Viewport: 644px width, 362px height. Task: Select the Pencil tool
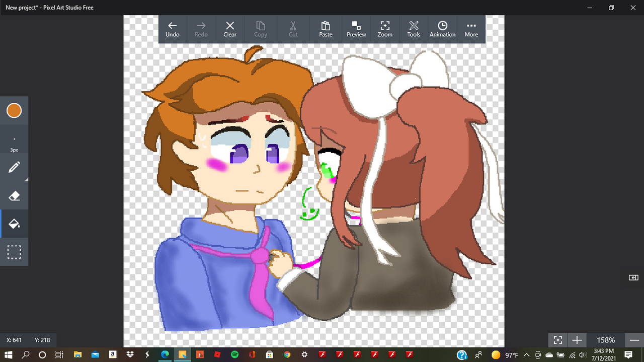(x=14, y=168)
